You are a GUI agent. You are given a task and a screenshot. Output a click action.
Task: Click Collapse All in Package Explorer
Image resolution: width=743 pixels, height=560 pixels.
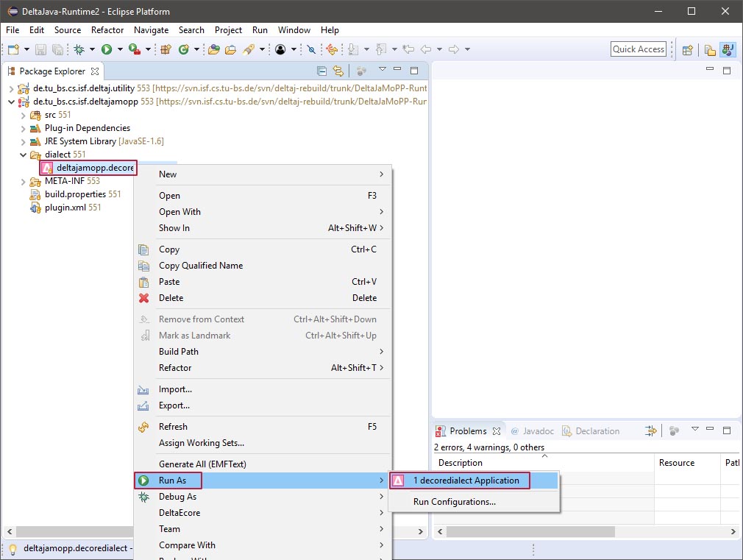point(321,71)
